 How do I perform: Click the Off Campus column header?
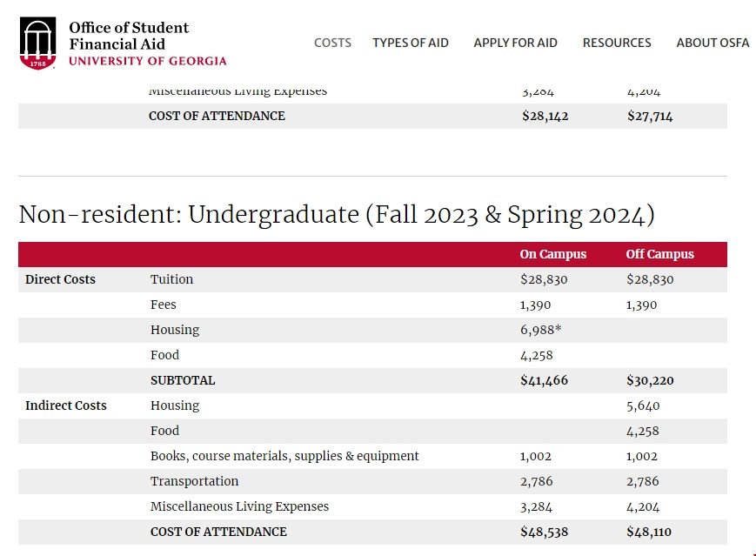coord(659,254)
